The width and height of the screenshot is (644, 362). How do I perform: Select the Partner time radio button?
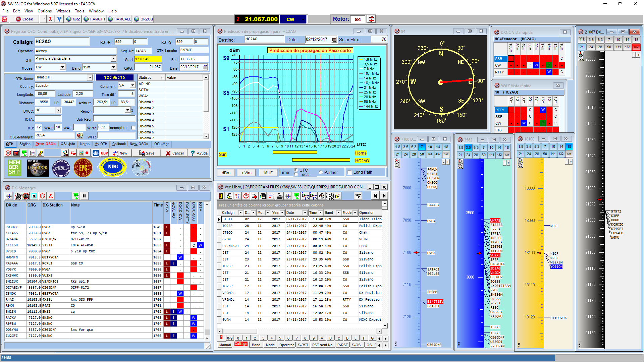(321, 173)
